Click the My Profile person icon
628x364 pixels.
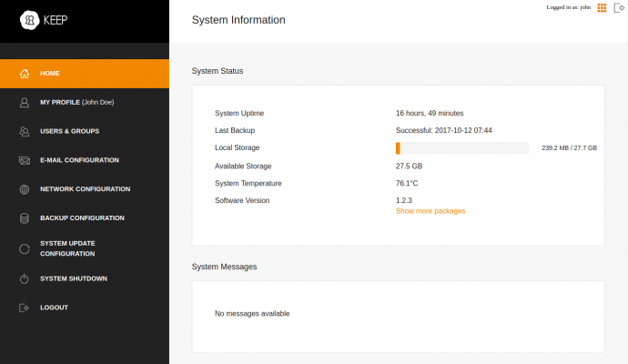[x=25, y=103]
